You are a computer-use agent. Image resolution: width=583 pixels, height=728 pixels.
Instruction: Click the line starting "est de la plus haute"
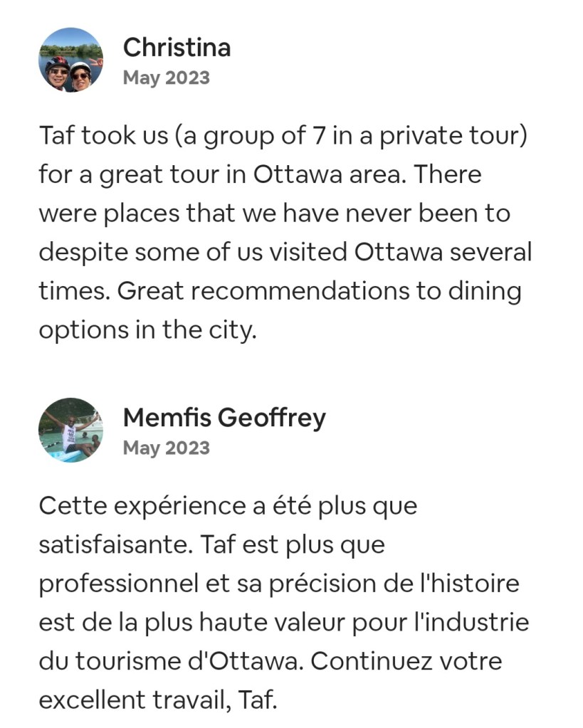pyautogui.click(x=283, y=623)
